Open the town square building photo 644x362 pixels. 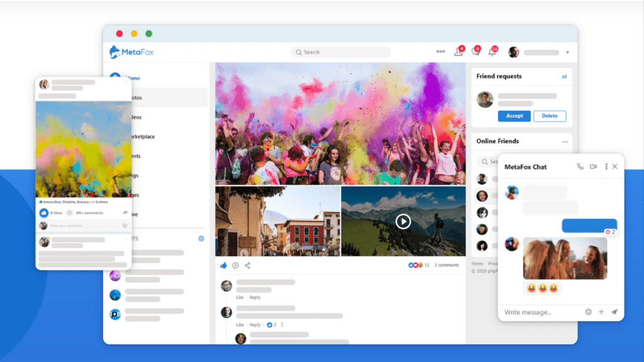pyautogui.click(x=277, y=221)
